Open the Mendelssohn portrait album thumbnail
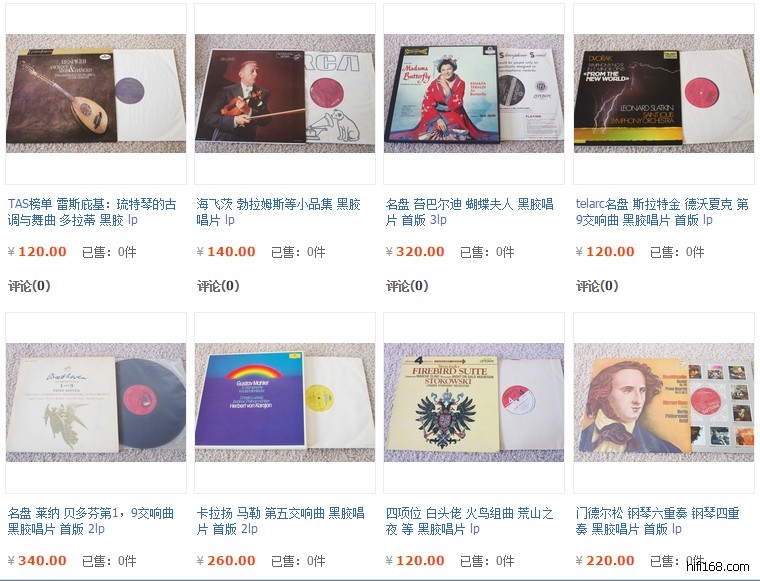The image size is (760, 581). (664, 402)
